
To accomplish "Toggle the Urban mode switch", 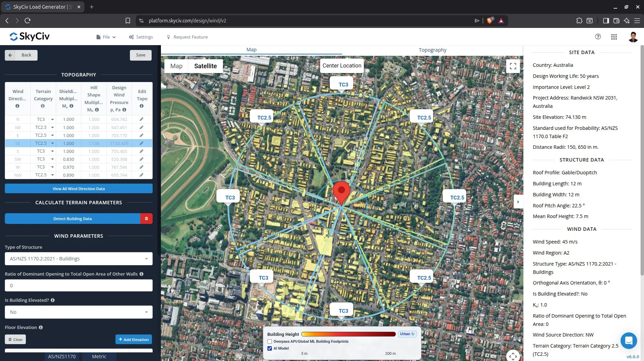I will click(x=407, y=334).
